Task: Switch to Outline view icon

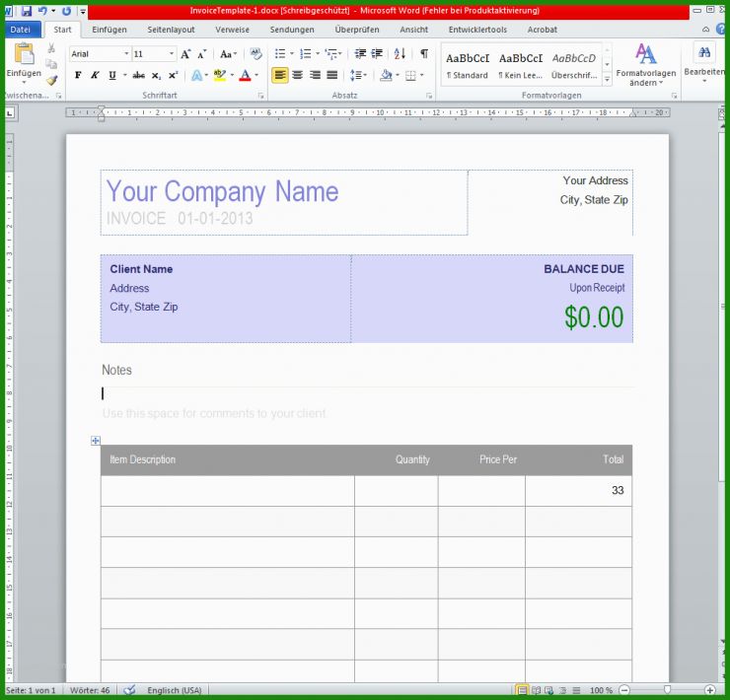Action: (x=562, y=690)
